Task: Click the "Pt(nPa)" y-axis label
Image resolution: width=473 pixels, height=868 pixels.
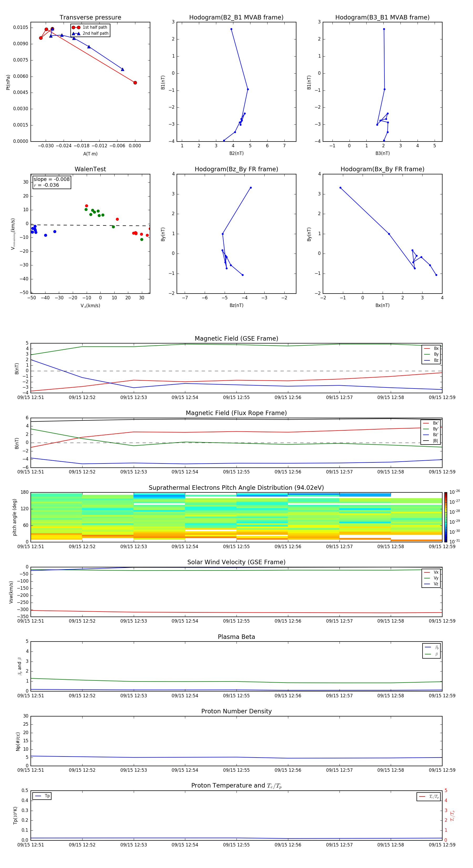Action: (8, 82)
